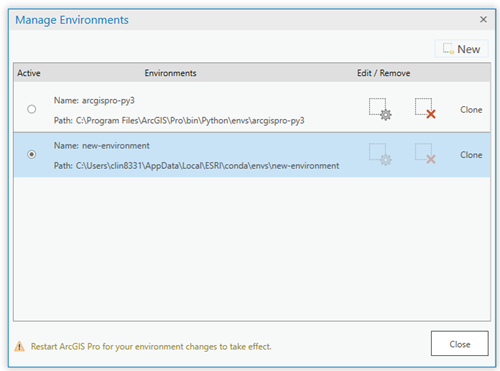This screenshot has width=500, height=371.
Task: Remove the arcgispro-py3 environment
Action: pos(425,108)
